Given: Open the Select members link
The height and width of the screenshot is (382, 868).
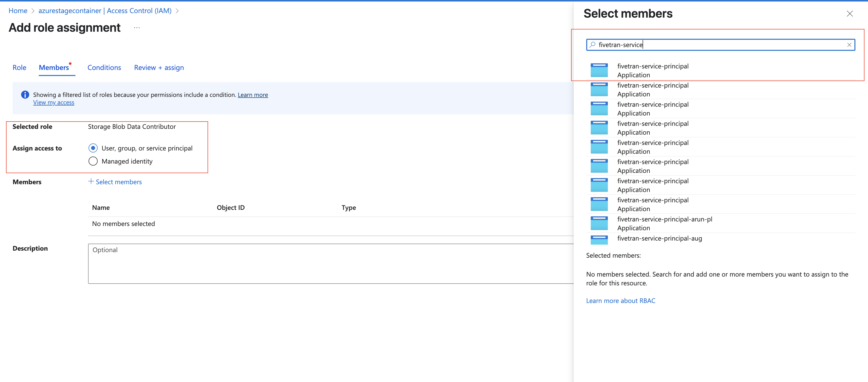Looking at the screenshot, I should point(119,182).
